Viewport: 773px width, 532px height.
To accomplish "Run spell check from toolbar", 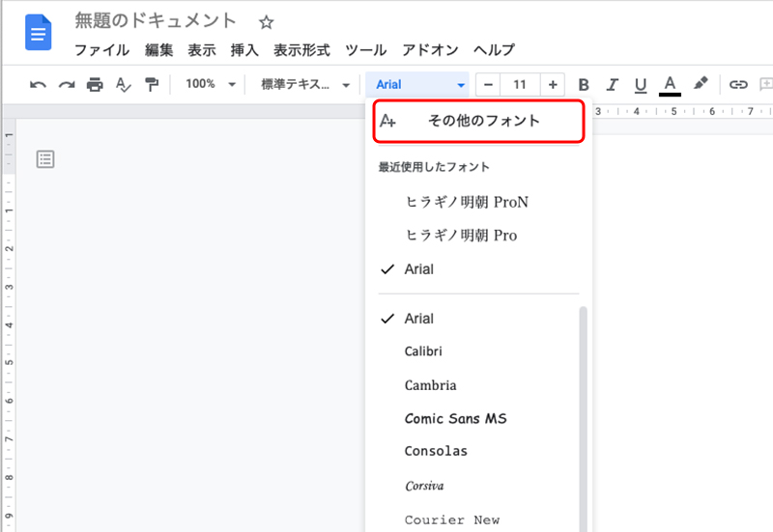I will 124,85.
